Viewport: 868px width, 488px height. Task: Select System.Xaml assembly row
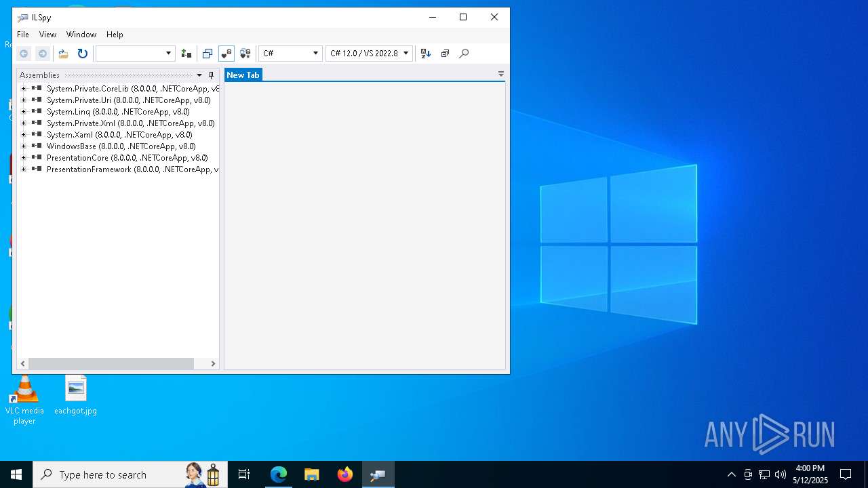pos(112,135)
